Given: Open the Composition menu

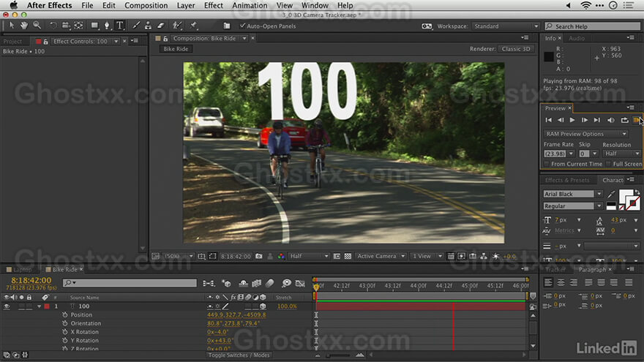Looking at the screenshot, I should click(x=146, y=5).
